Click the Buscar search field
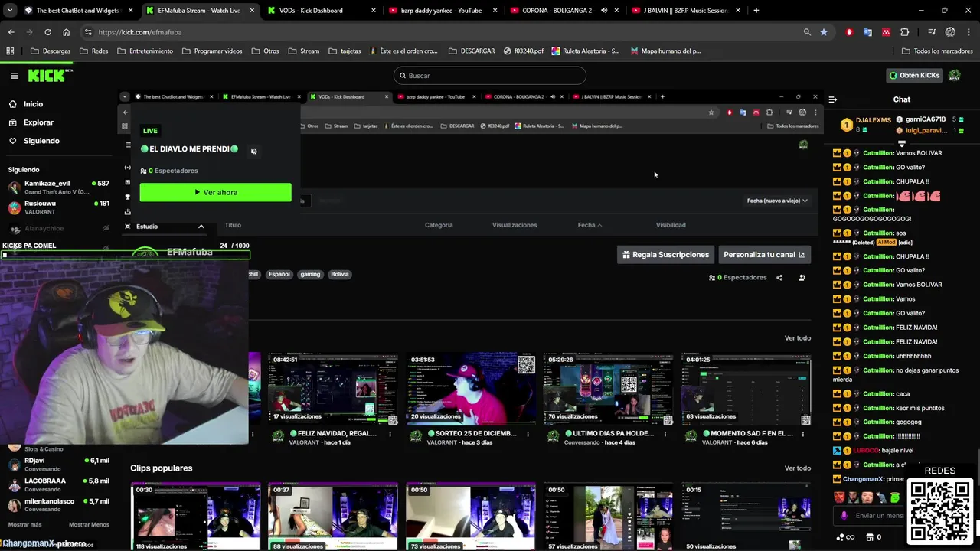 (490, 76)
